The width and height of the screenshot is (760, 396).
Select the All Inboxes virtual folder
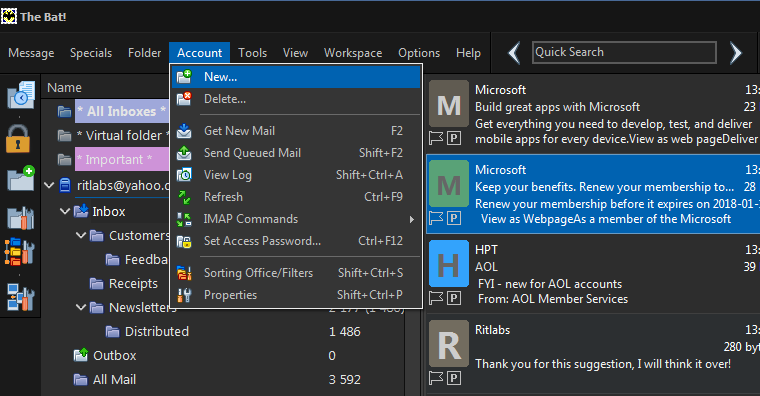pyautogui.click(x=121, y=111)
